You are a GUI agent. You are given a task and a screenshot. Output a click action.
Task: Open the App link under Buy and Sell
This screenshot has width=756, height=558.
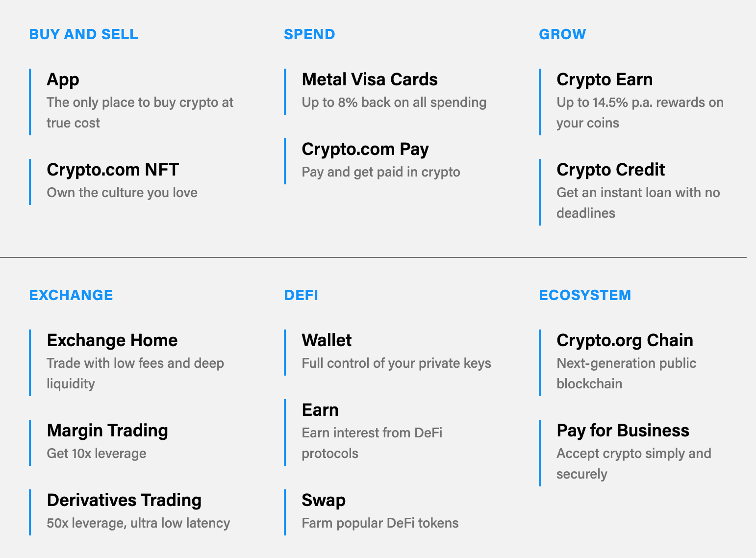[x=63, y=79]
